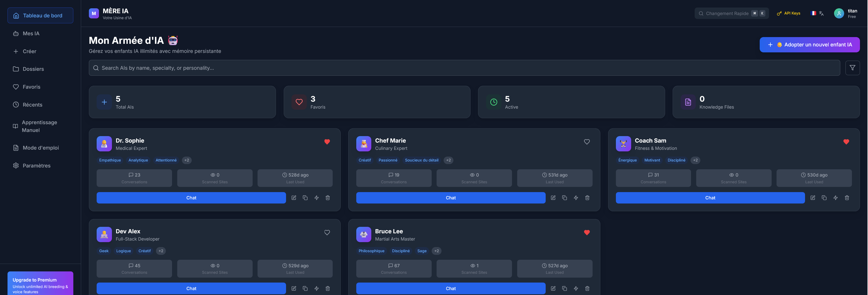Image resolution: width=868 pixels, height=295 pixels.
Task: Edit Dev Alex via pencil icon
Action: (294, 289)
